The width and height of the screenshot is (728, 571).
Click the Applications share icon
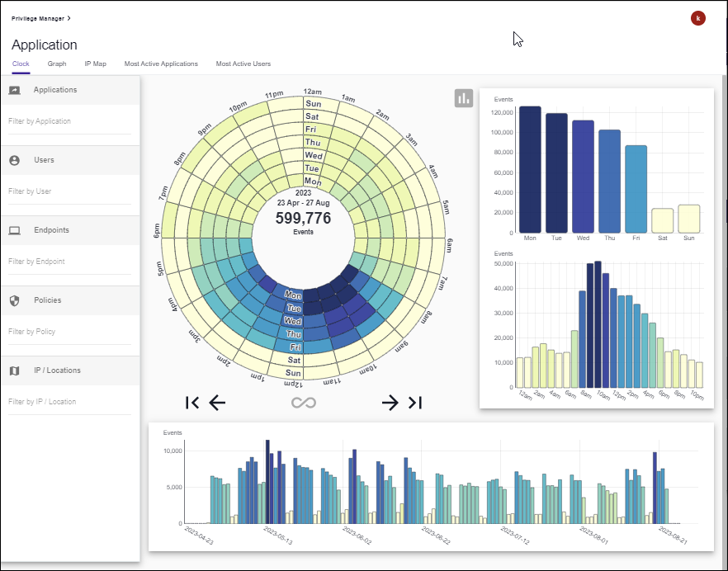point(14,90)
